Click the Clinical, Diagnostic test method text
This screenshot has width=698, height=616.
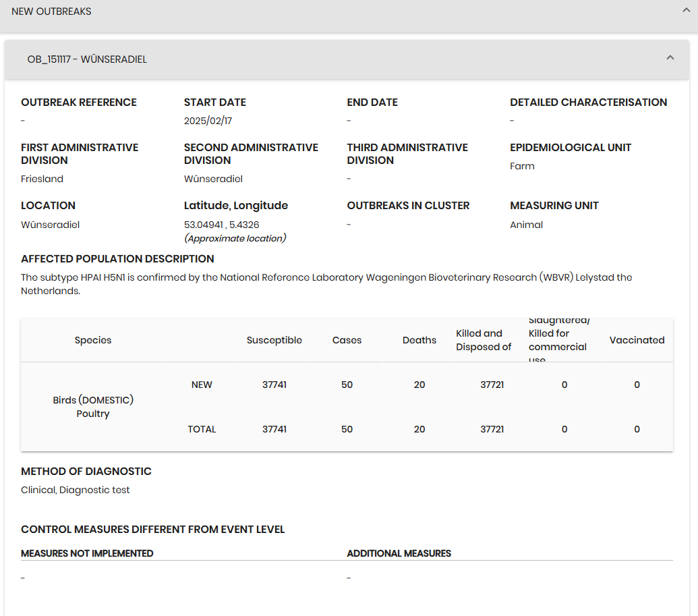point(76,490)
